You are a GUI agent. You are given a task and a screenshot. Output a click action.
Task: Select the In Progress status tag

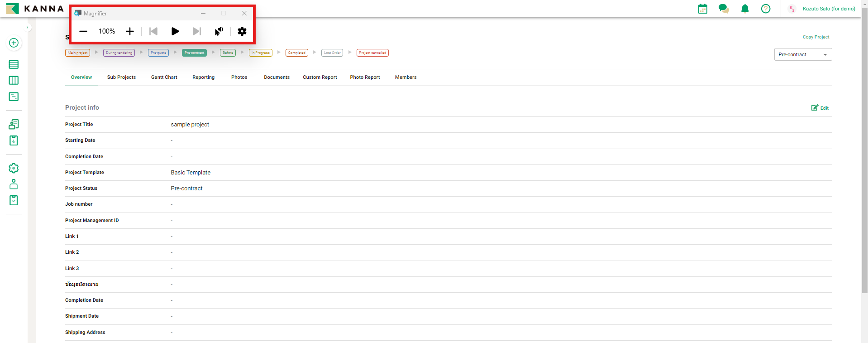pos(260,53)
